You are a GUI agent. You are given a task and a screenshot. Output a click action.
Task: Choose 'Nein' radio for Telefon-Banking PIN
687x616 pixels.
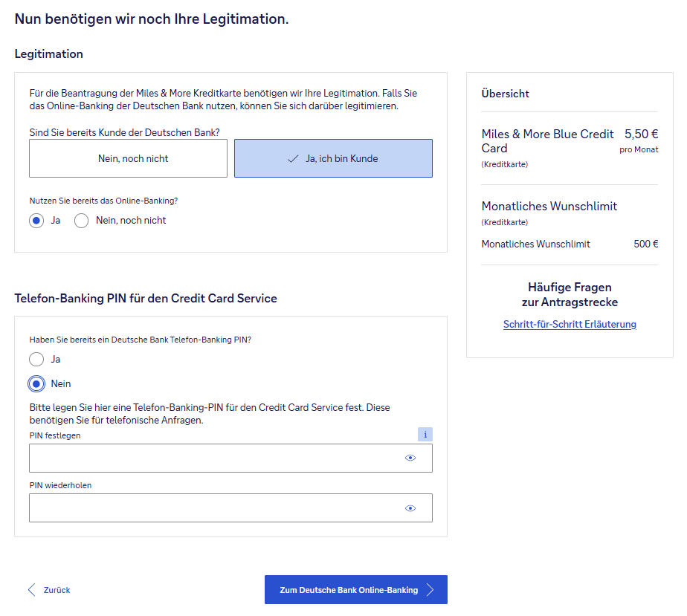pyautogui.click(x=36, y=383)
